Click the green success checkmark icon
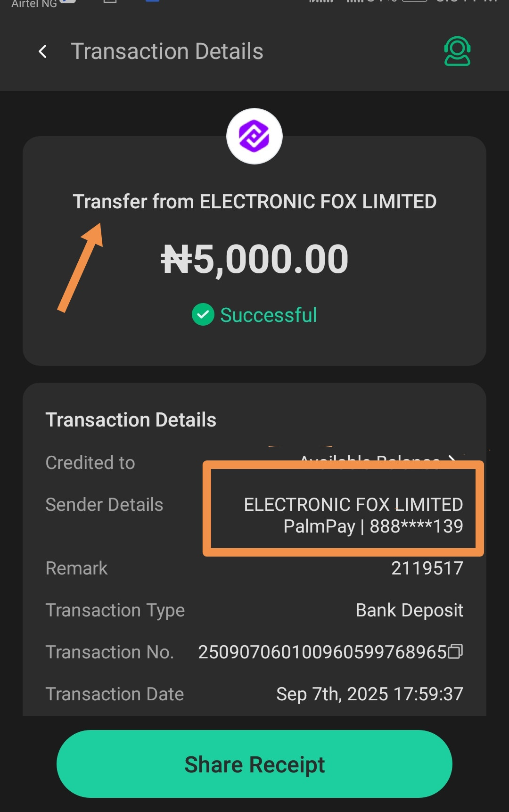 [203, 315]
